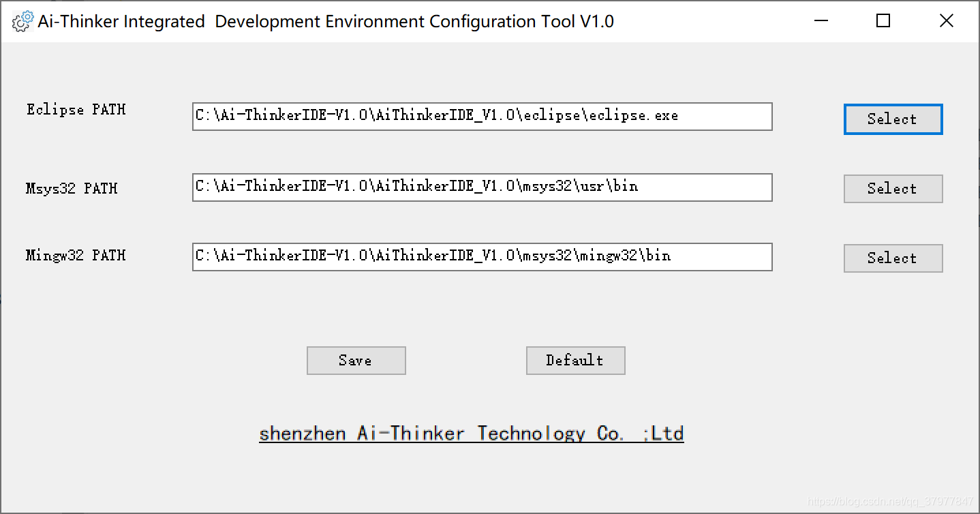980x514 pixels.
Task: Click the Msys32 PATH label
Action: (x=72, y=189)
